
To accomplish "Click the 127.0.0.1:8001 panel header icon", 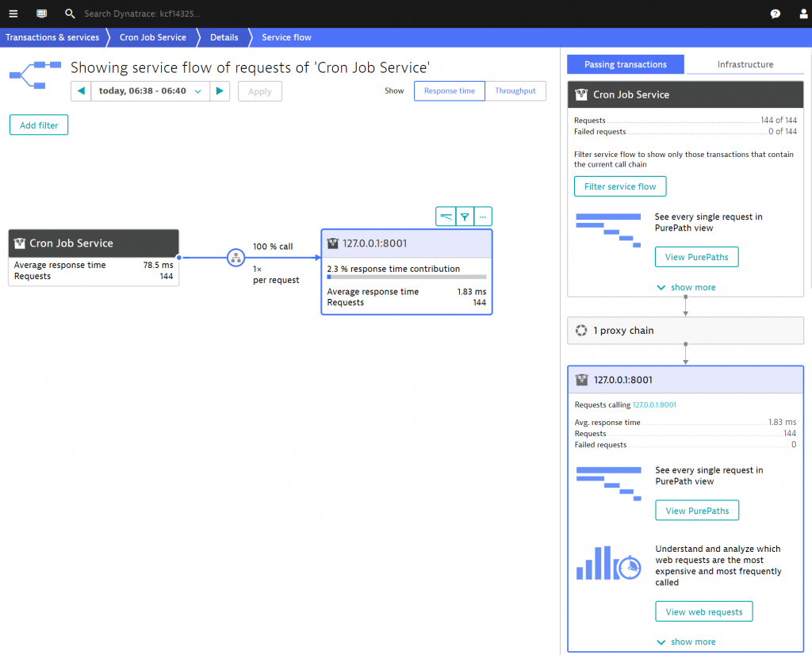I will click(581, 380).
